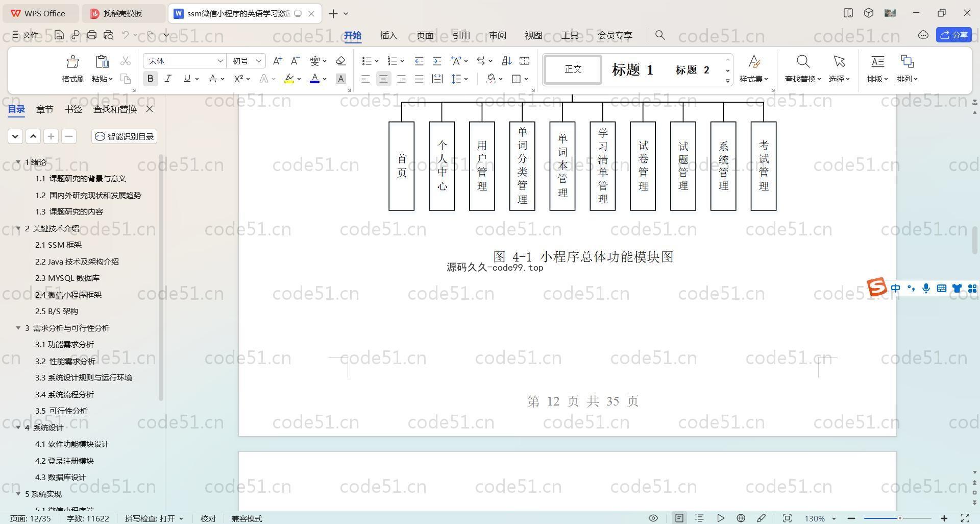
Task: Click the text highlight color button
Action: pyautogui.click(x=289, y=79)
